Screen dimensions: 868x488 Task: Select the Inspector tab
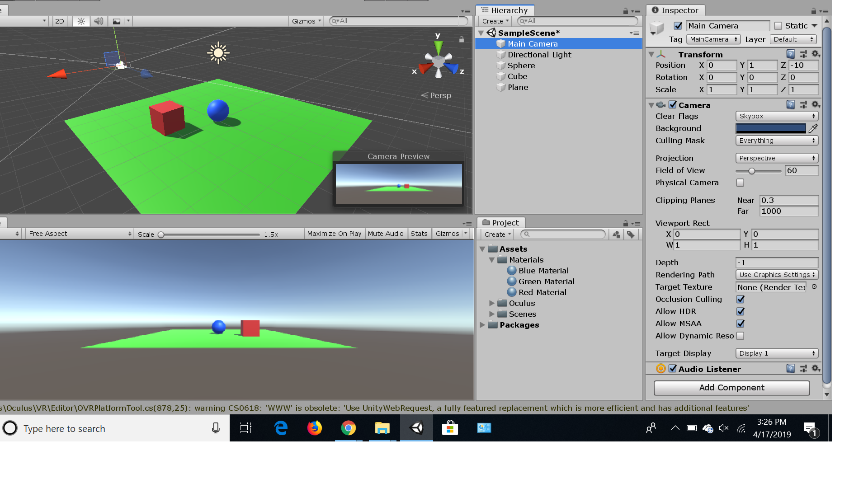pos(675,10)
